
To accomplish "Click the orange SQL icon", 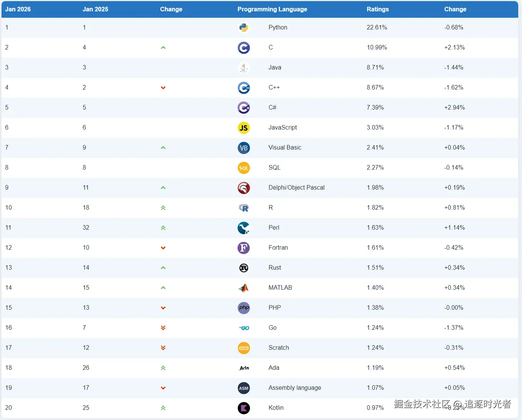I will click(244, 168).
